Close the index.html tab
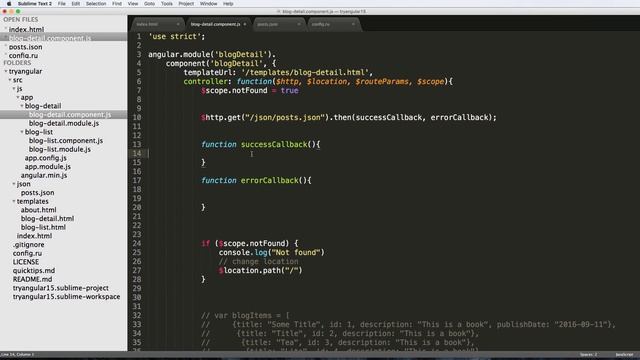Screen dimensions: 640x360 178,24
